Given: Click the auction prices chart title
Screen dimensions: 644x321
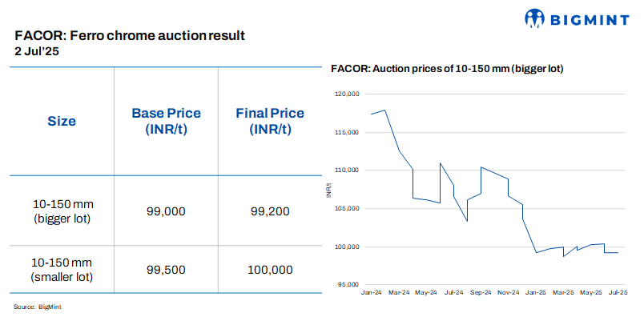Looking at the screenshot, I should click(x=448, y=69).
